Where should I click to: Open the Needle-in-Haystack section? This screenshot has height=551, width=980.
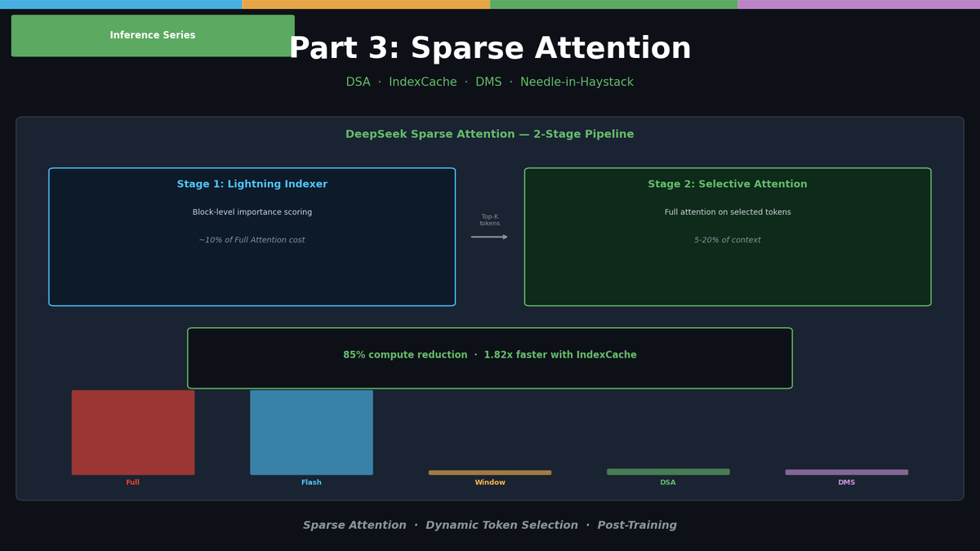(x=577, y=82)
